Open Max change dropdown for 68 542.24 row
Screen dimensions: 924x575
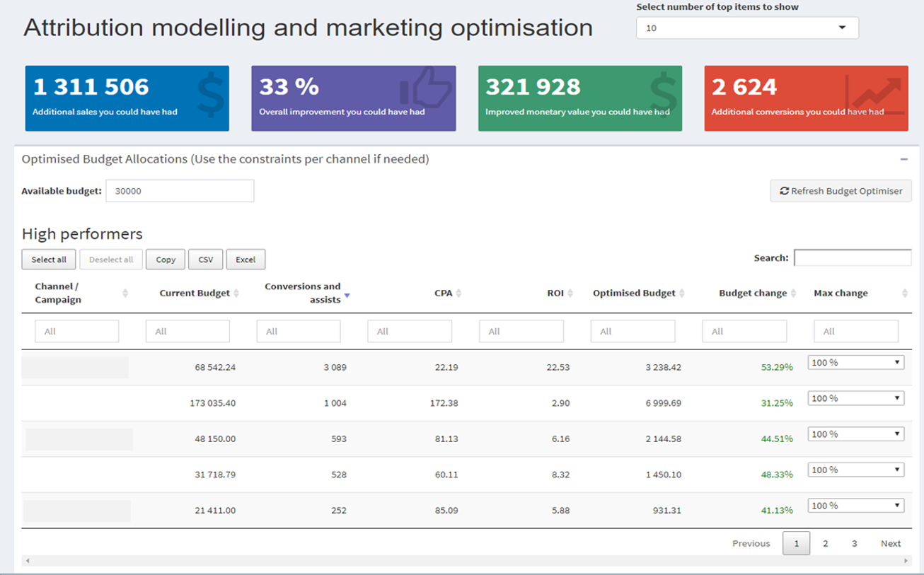(x=856, y=362)
